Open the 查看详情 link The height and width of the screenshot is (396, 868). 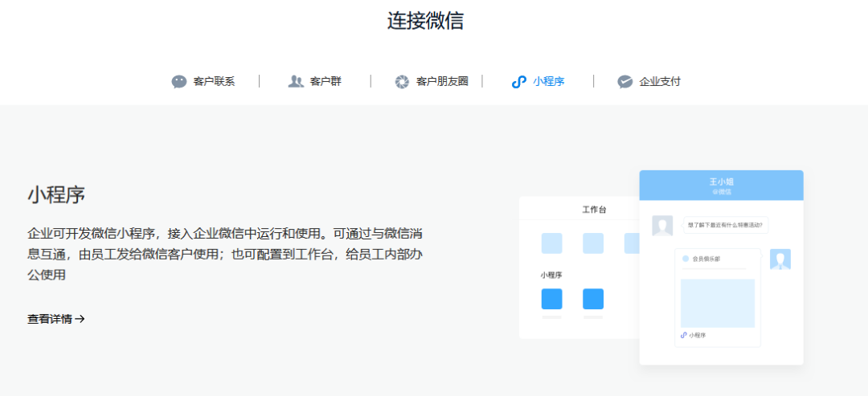pos(56,319)
